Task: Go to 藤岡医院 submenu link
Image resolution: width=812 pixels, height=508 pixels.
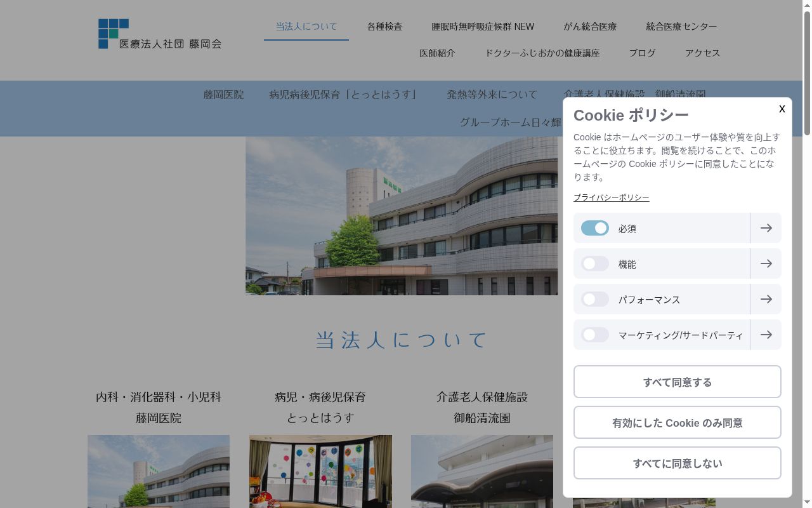Action: pos(223,95)
